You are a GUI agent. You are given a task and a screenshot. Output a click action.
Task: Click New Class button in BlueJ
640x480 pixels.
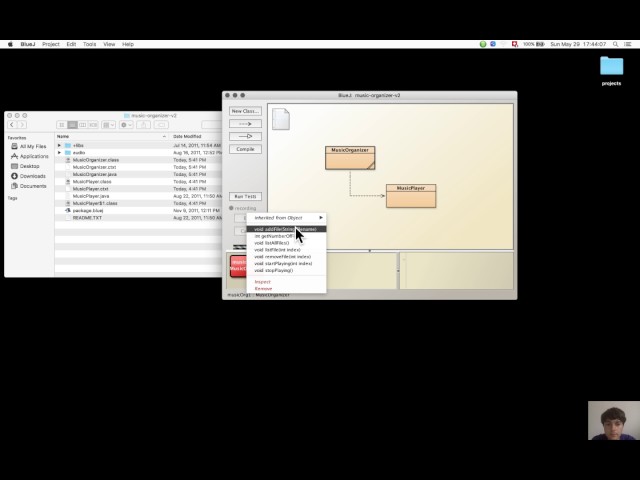point(245,111)
